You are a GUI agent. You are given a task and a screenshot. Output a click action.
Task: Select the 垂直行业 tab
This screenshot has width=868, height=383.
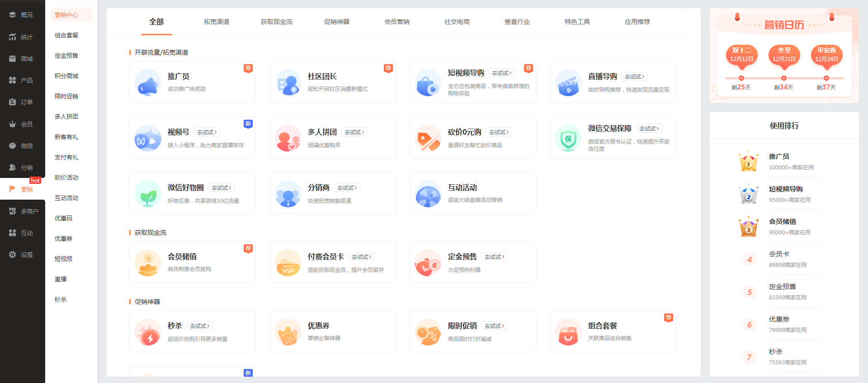click(517, 22)
